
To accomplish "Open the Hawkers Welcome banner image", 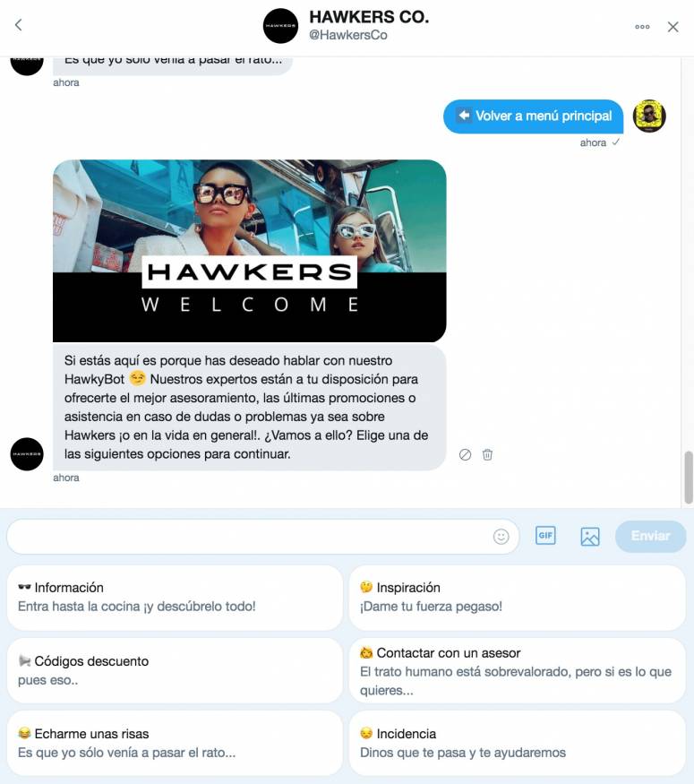I will tap(249, 251).
